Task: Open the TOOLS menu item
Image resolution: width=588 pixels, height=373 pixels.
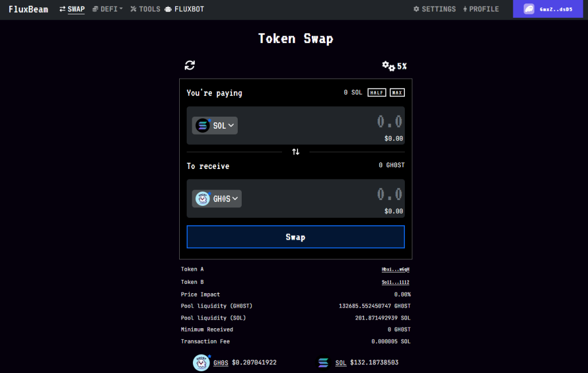Action: point(145,9)
